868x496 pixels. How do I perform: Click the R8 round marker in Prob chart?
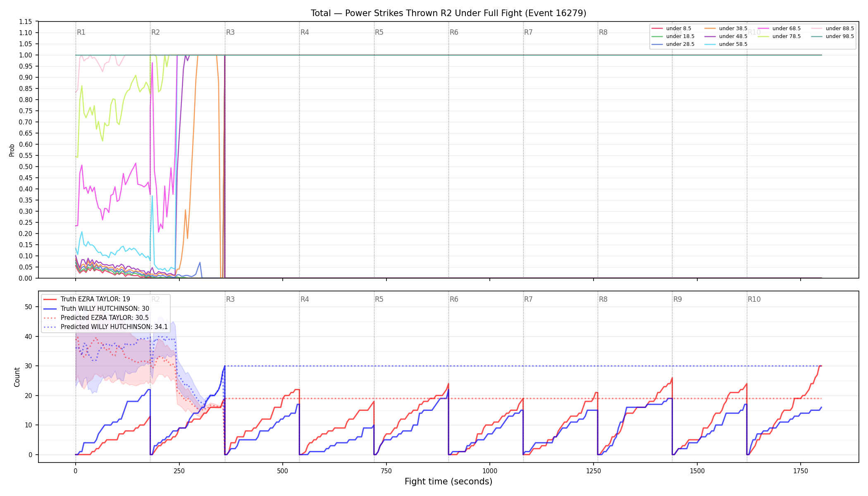point(603,32)
